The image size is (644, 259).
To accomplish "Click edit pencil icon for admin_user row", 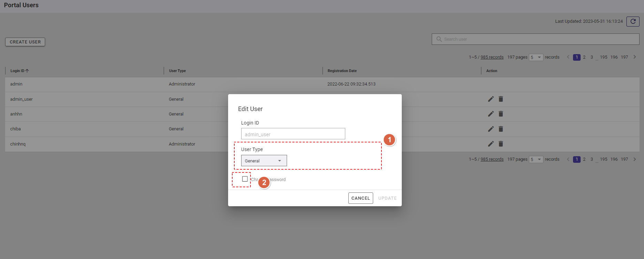I will tap(491, 99).
